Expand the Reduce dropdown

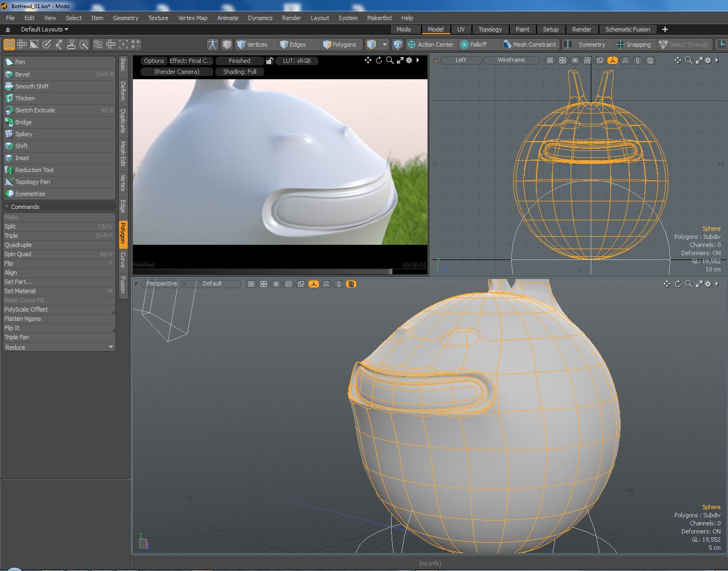click(59, 347)
